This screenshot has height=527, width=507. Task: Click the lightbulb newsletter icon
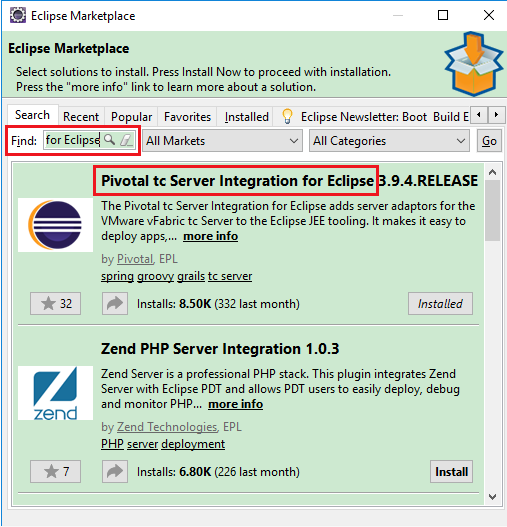287,116
